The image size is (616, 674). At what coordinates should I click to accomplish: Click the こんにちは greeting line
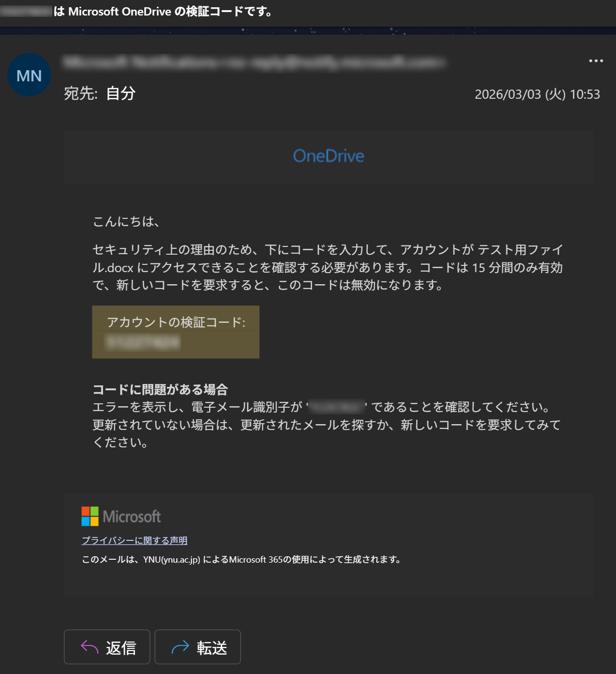(126, 222)
